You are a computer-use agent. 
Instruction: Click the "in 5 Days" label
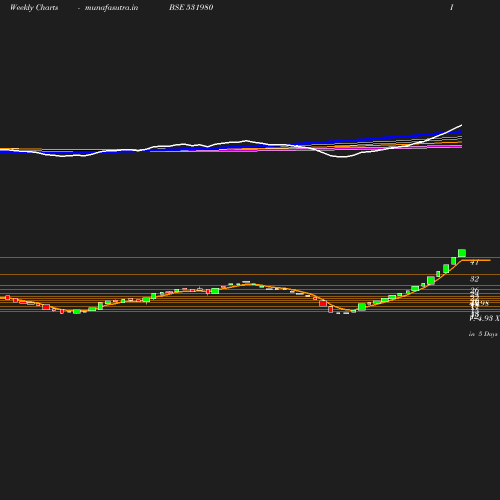click(483, 334)
